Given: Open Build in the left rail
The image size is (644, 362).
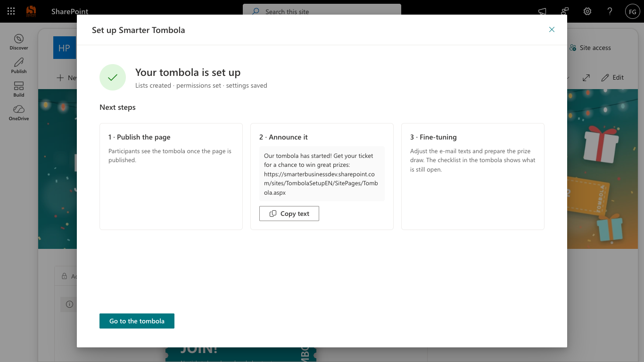Looking at the screenshot, I should tap(19, 89).
